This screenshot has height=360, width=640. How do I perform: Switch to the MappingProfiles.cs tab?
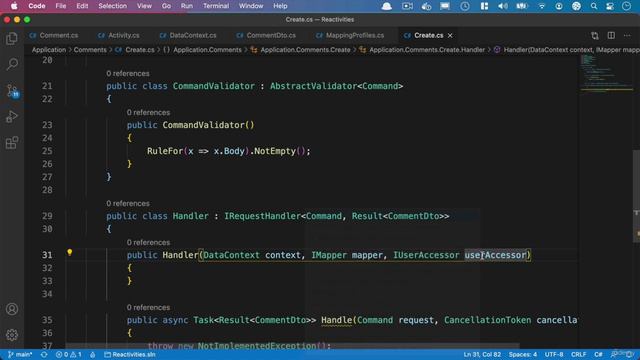click(350, 36)
